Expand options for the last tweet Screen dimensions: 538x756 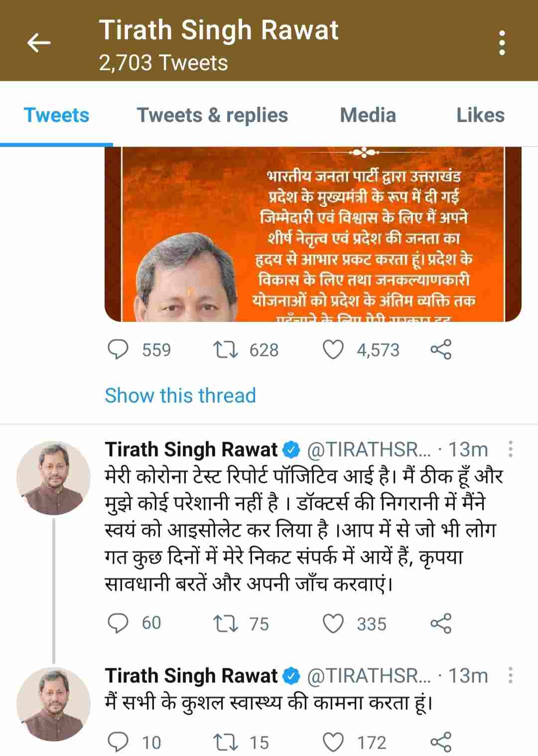pos(511,676)
